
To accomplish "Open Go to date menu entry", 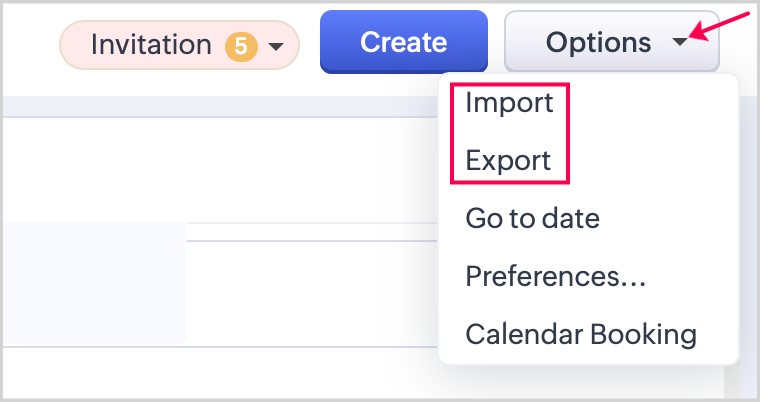I will (532, 218).
